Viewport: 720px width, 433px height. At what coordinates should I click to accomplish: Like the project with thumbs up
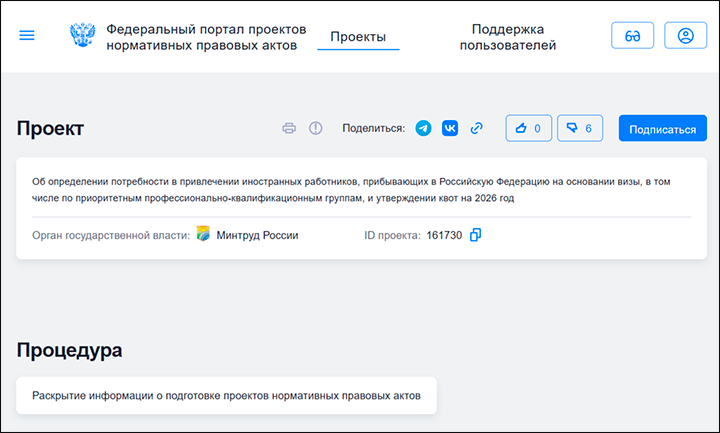click(528, 128)
